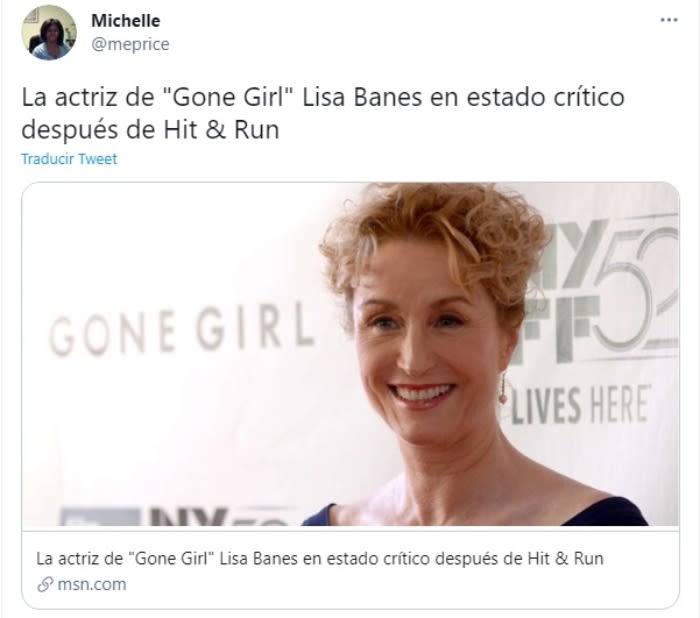The image size is (700, 618).
Task: Click the tweet text "después de Hit & Run"
Action: coord(150,129)
